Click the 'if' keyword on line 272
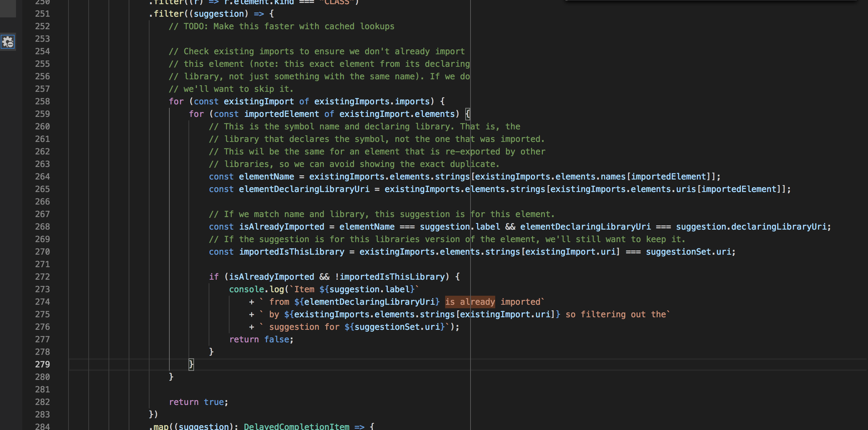The height and width of the screenshot is (430, 868). click(x=214, y=277)
